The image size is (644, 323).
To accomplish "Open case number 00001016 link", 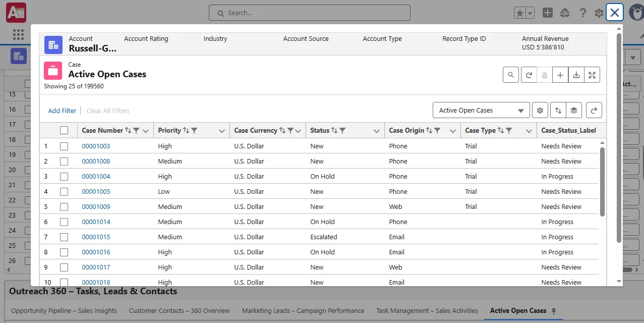I will pyautogui.click(x=96, y=252).
